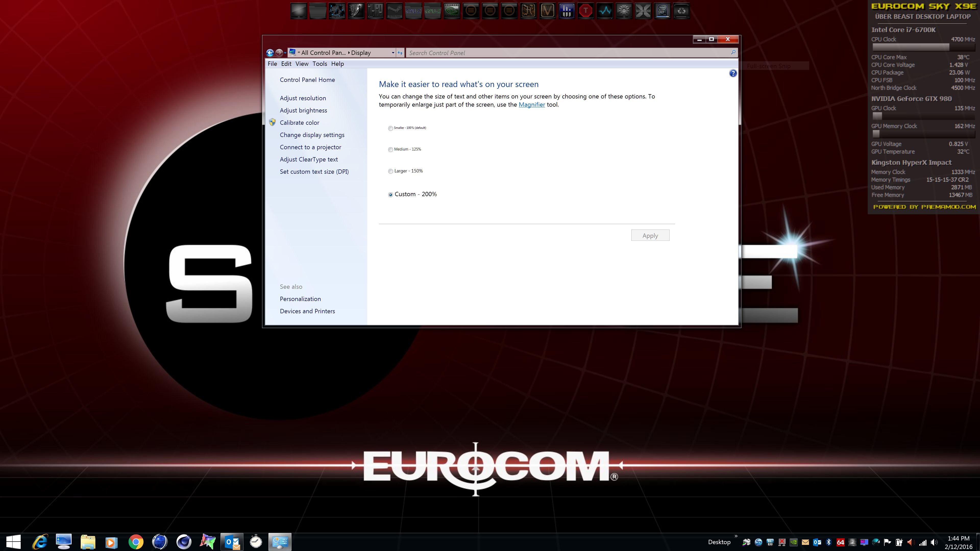Open the Recycle Bin dock icon
Image resolution: width=980 pixels, height=551 pixels.
[x=681, y=11]
